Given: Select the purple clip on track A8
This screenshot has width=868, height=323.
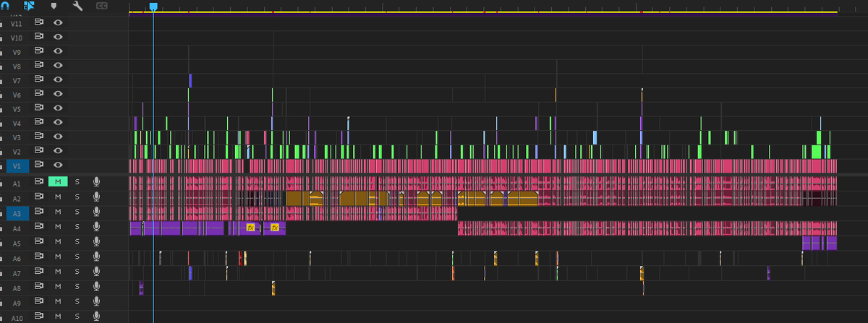Looking at the screenshot, I should point(142,288).
